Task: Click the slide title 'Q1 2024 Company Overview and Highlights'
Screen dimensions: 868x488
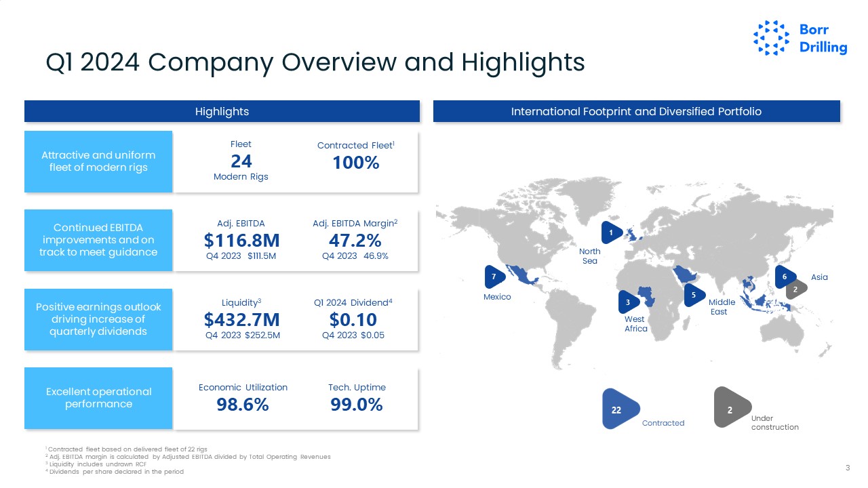Action: [x=315, y=62]
